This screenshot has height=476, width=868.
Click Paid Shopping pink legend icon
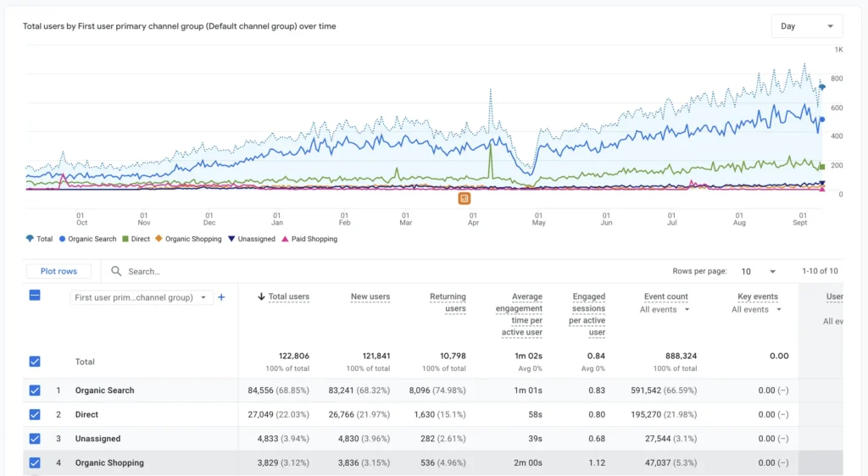[x=285, y=239]
